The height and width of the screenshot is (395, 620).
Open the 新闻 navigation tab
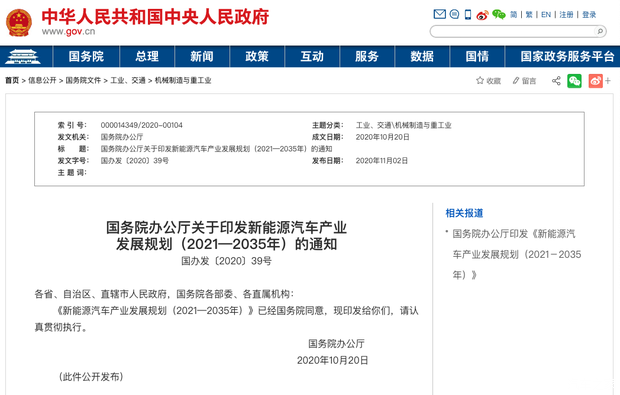tap(202, 57)
